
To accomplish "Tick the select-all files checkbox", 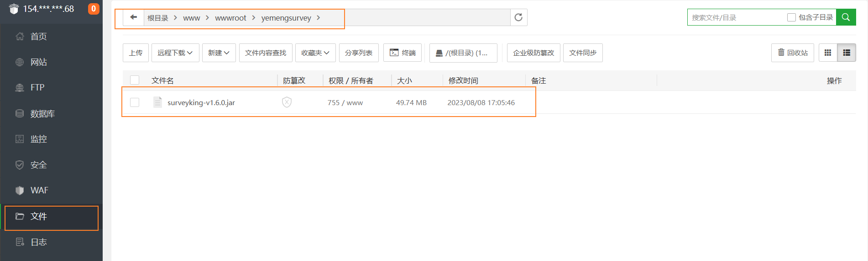I will click(x=135, y=80).
